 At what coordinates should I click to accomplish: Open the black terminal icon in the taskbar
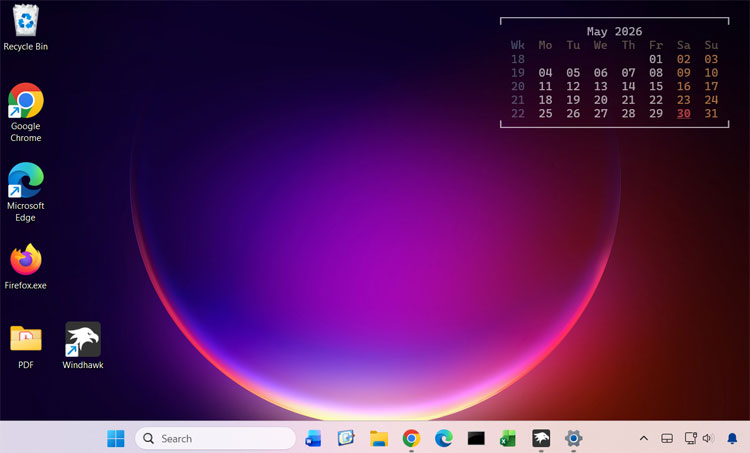pyautogui.click(x=476, y=439)
